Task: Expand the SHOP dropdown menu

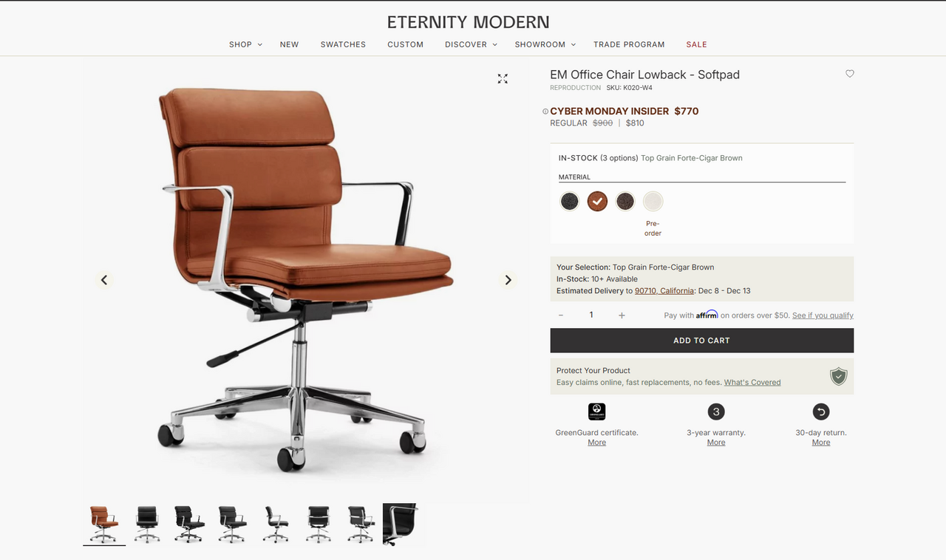Action: coord(245,44)
